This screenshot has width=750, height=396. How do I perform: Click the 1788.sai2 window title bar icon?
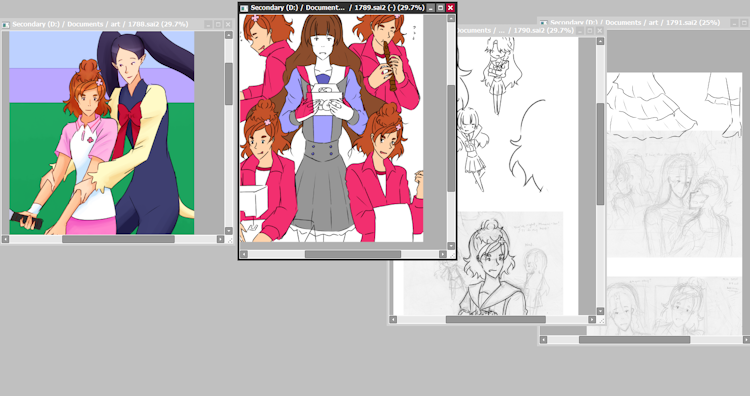6,24
